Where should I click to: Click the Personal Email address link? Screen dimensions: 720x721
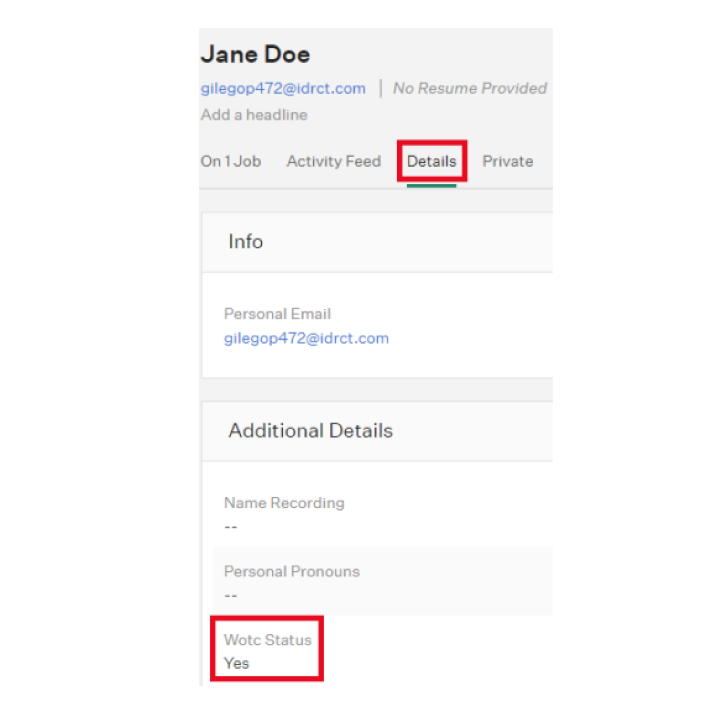click(306, 338)
